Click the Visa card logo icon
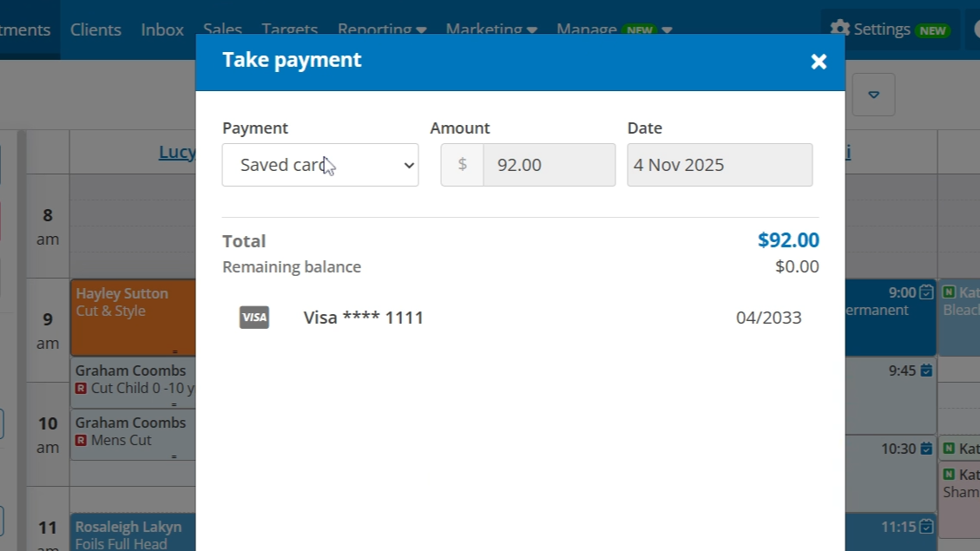Image resolution: width=980 pixels, height=551 pixels. click(x=254, y=318)
